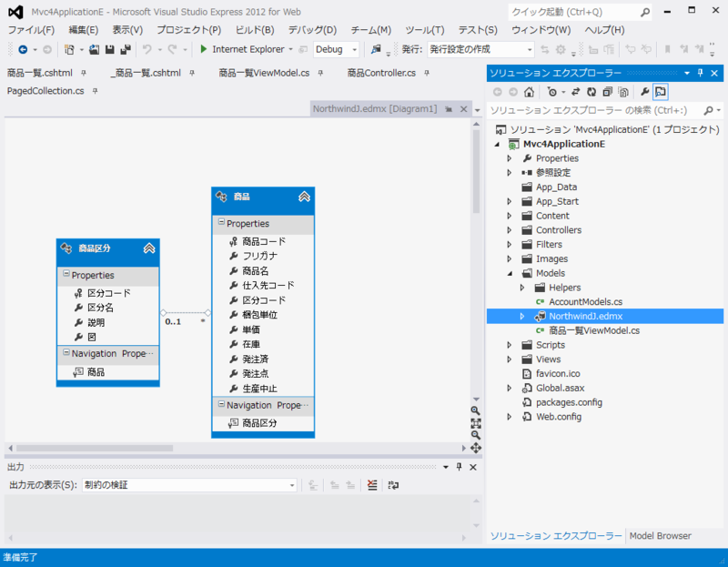Image resolution: width=728 pixels, height=567 pixels.
Task: Collapse the 商品 entity with chevron
Action: 304,197
